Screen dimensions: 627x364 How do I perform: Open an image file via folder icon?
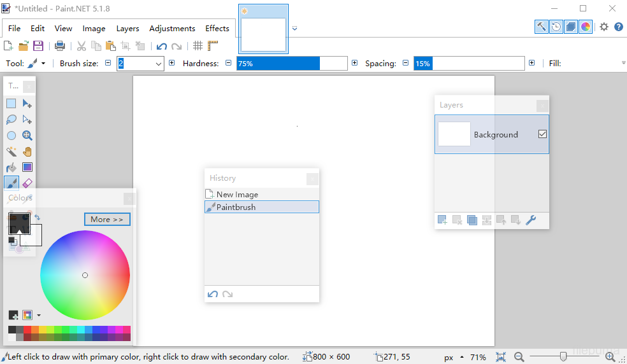pyautogui.click(x=23, y=46)
